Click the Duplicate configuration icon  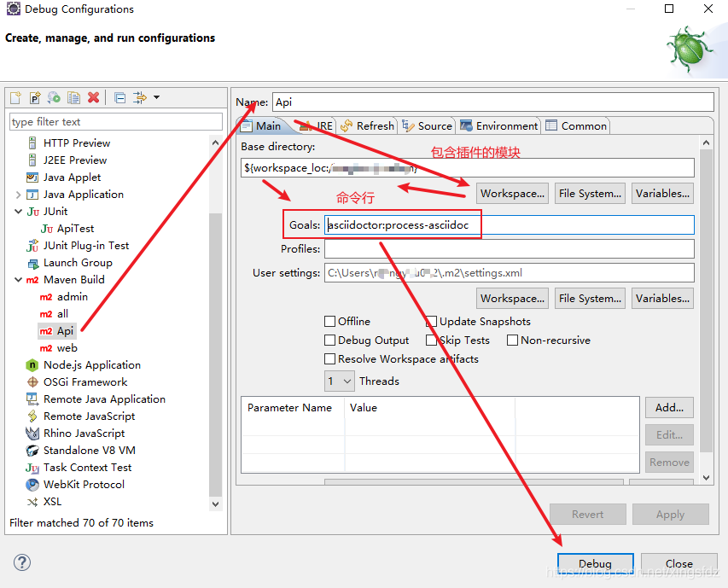[74, 98]
